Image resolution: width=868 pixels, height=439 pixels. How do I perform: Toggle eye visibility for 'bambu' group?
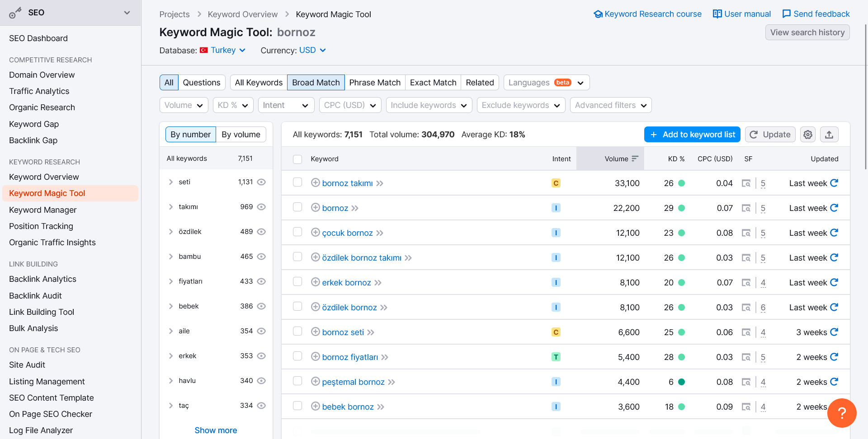point(261,257)
